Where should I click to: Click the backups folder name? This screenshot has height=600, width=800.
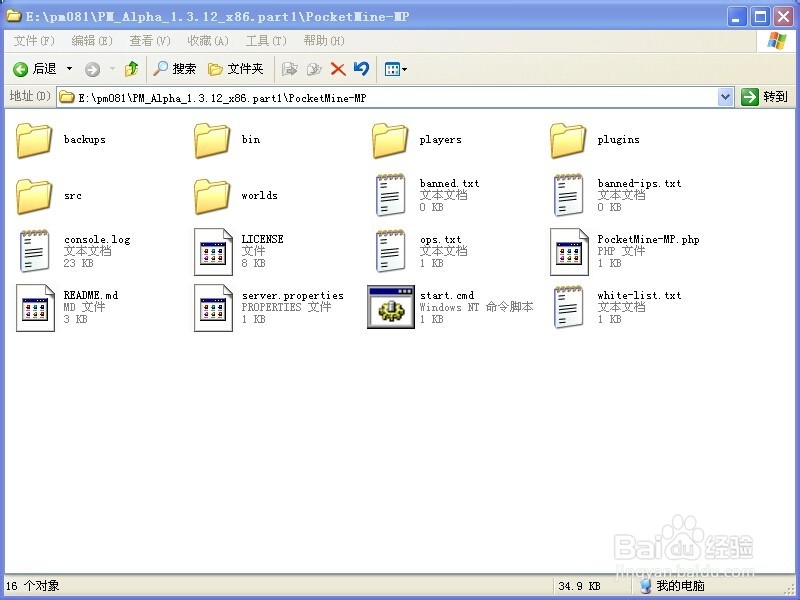[85, 139]
